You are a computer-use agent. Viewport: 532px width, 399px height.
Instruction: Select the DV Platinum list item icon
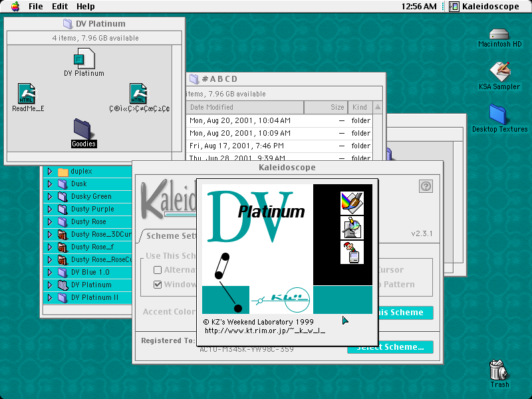click(x=63, y=285)
